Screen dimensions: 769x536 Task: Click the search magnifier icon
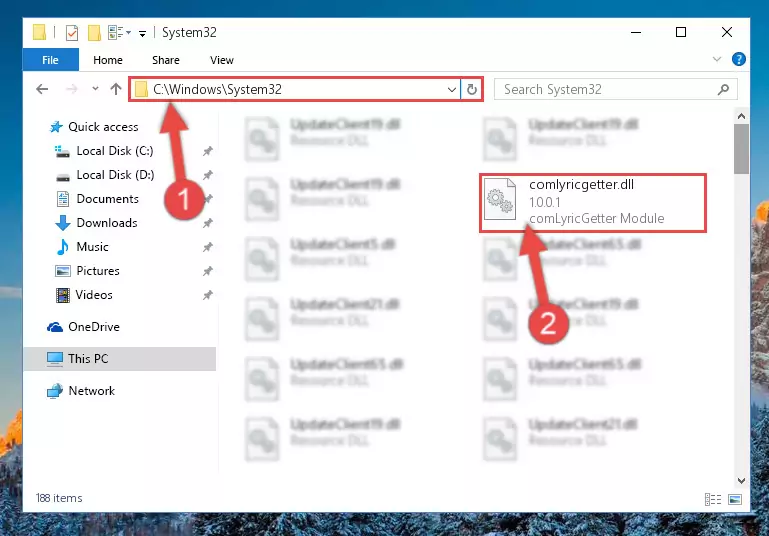[x=723, y=90]
